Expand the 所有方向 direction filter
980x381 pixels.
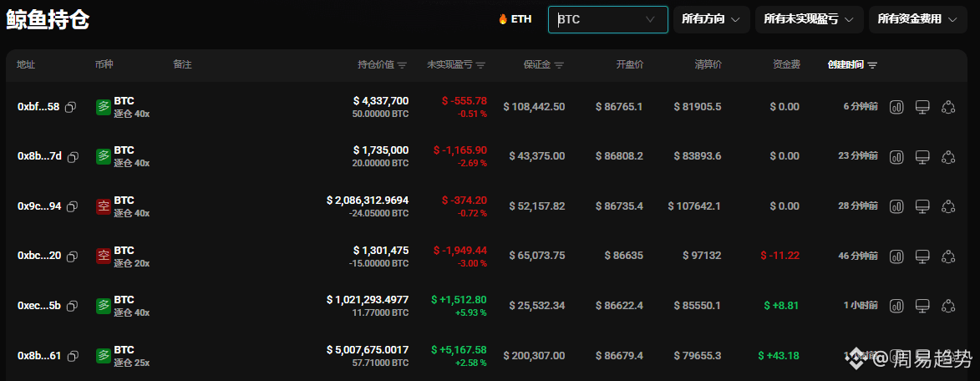pos(711,19)
